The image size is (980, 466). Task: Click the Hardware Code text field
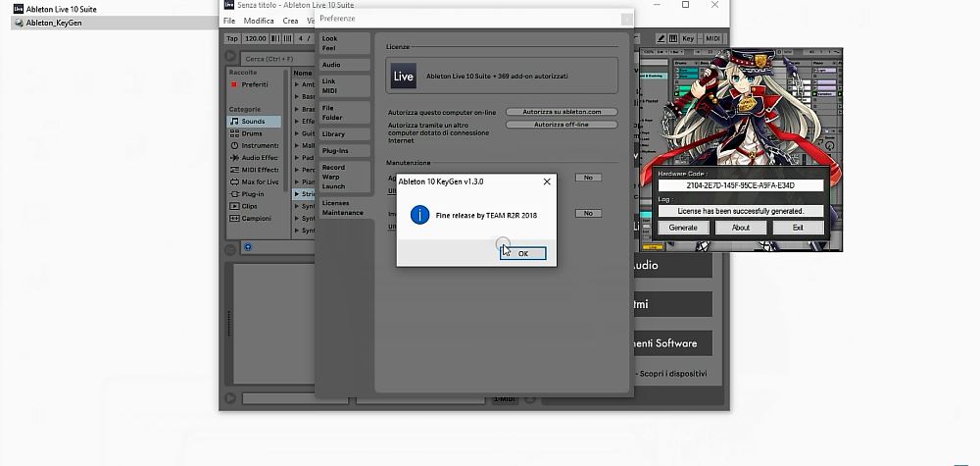[x=740, y=185]
